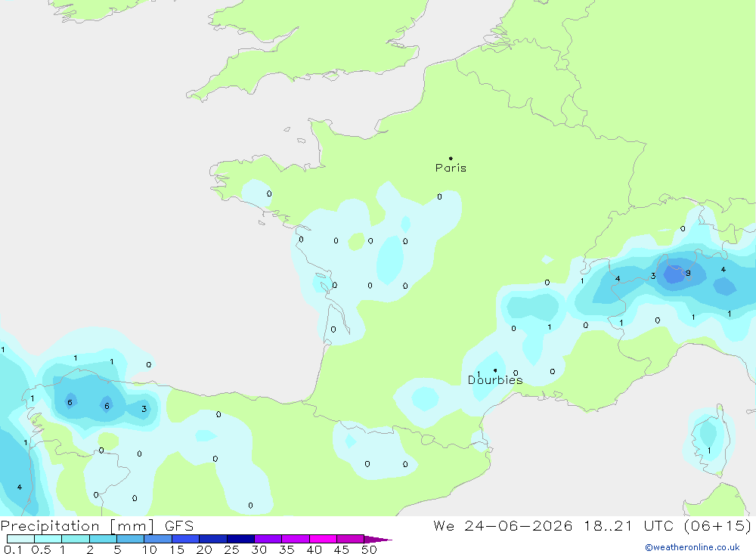Pick the 30–35 mm legend color swatch
Image resolution: width=756 pixels, height=554 pixels.
[x=268, y=539]
